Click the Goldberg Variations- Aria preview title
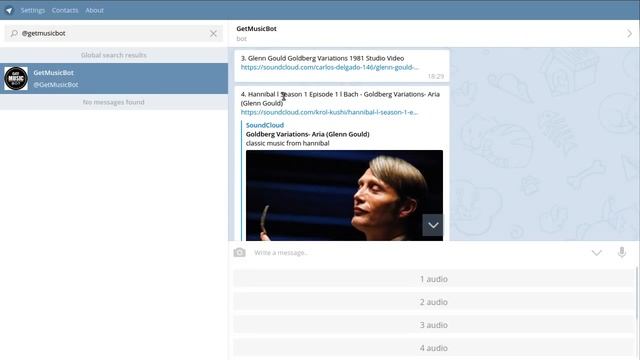This screenshot has height=360, width=640. pos(307,134)
